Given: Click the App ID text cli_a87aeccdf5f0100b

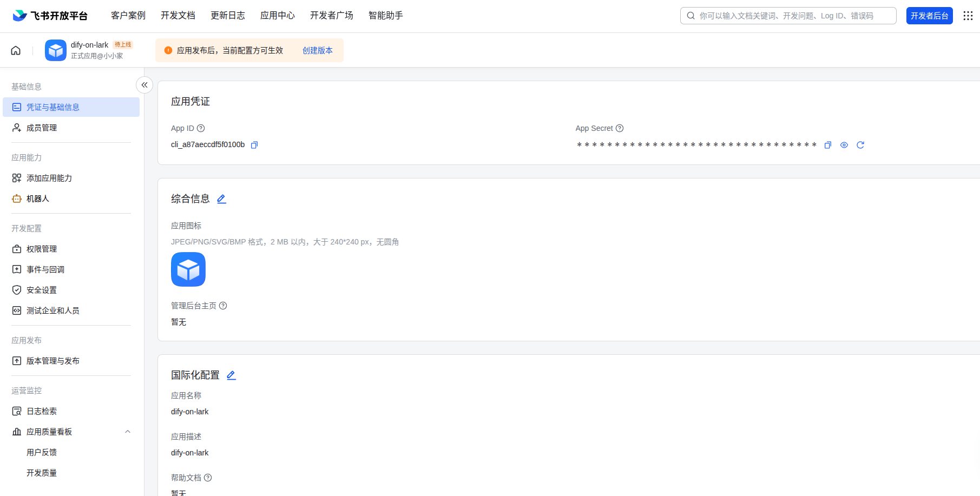Looking at the screenshot, I should tap(208, 144).
